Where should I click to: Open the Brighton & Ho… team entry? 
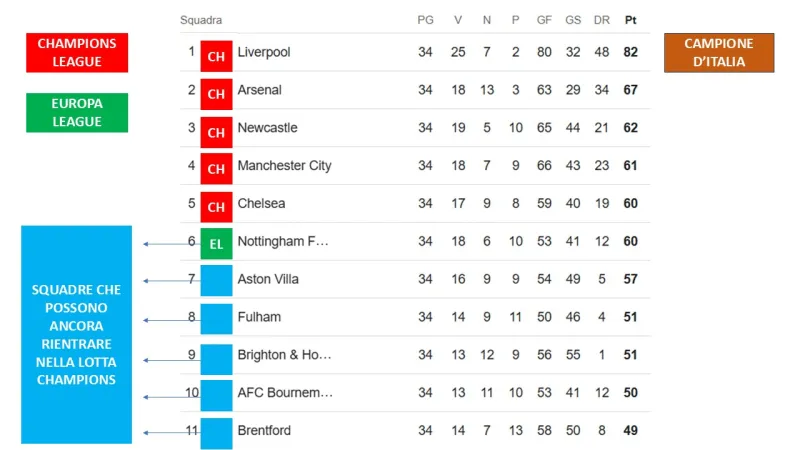click(x=284, y=355)
